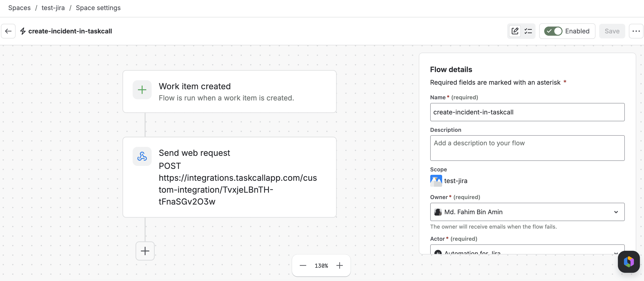Screen dimensions: 644x281
Task: Open the checklist audit log icon
Action: tap(528, 31)
